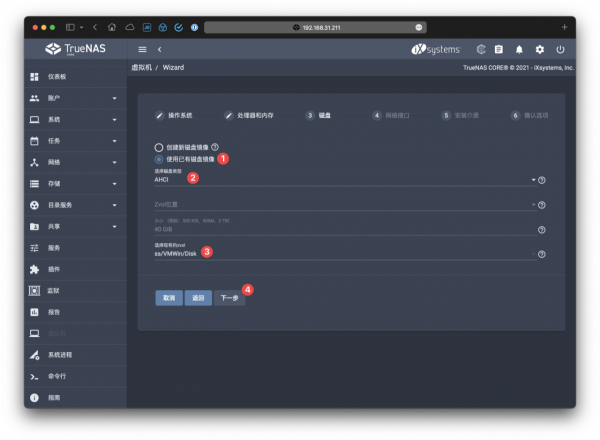Click the 虚拟机 breadcrumb link
600x440 pixels.
tap(142, 68)
